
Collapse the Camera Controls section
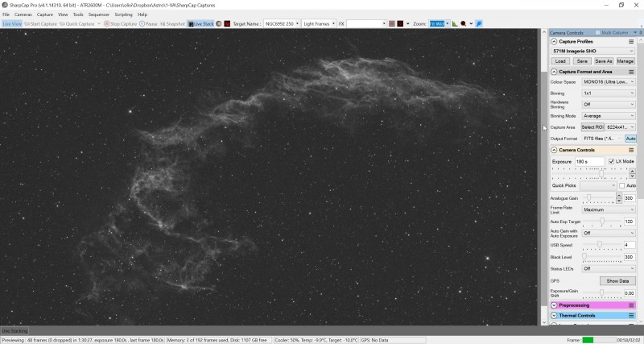pos(554,150)
